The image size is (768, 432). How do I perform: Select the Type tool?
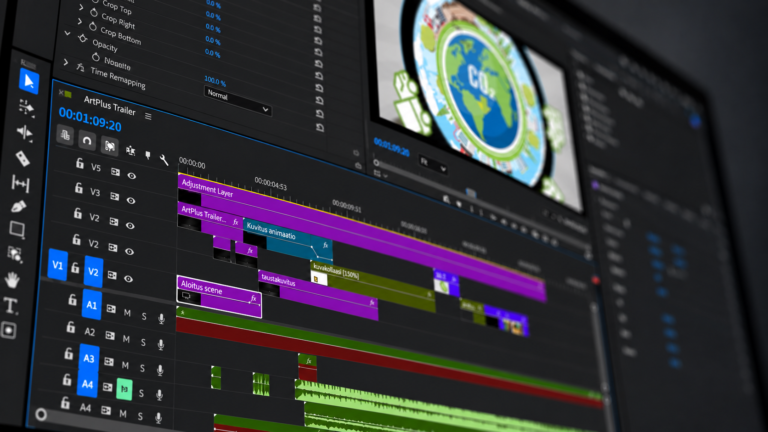pos(10,305)
